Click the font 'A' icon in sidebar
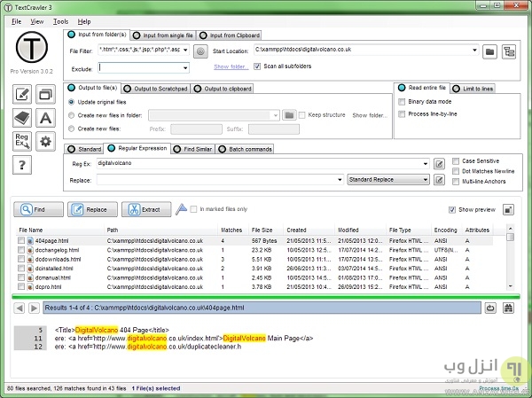Screen dimensions: 532x398 [x=45, y=117]
